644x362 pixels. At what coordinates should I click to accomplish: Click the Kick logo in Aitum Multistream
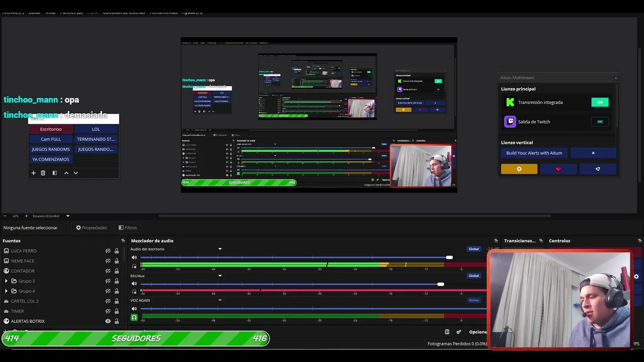click(x=510, y=103)
